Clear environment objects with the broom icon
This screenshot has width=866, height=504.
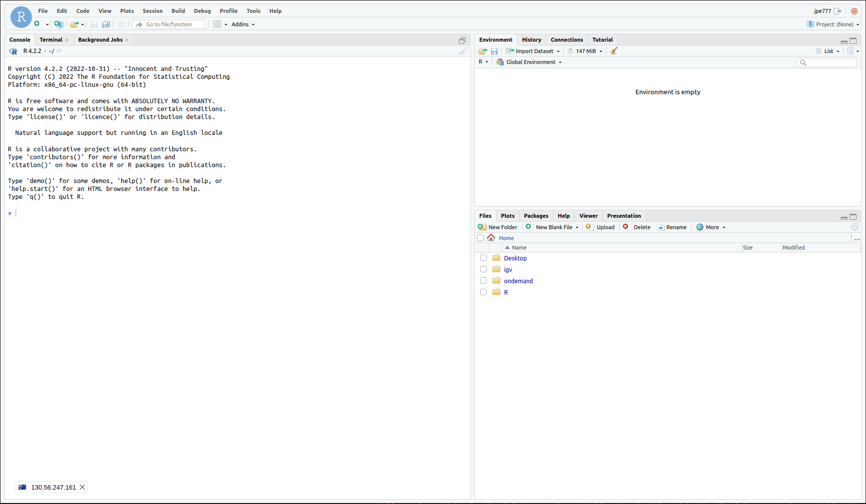614,51
